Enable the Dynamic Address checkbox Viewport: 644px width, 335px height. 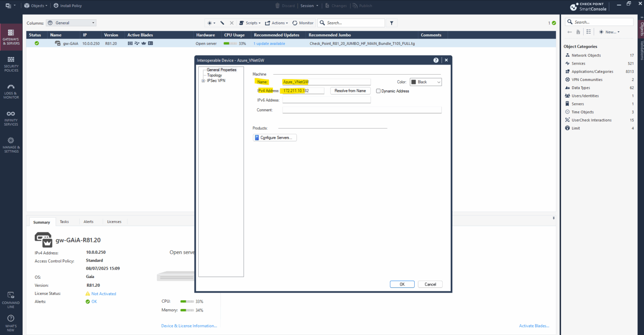379,91
